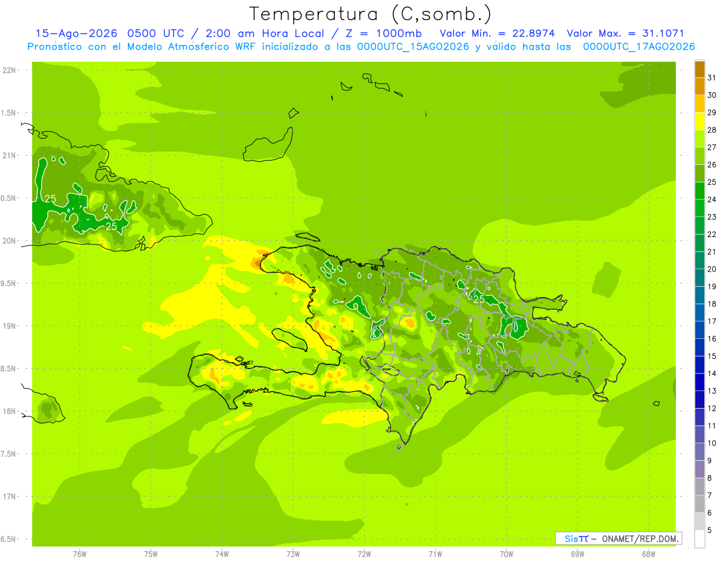
Task: Click the "25" contour label over Dominican Republic
Action: click(479, 299)
